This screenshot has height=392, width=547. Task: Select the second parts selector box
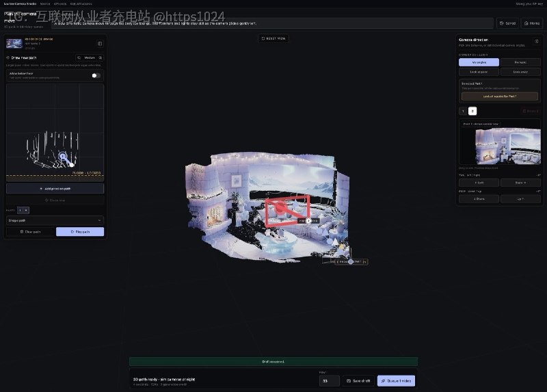(26, 210)
